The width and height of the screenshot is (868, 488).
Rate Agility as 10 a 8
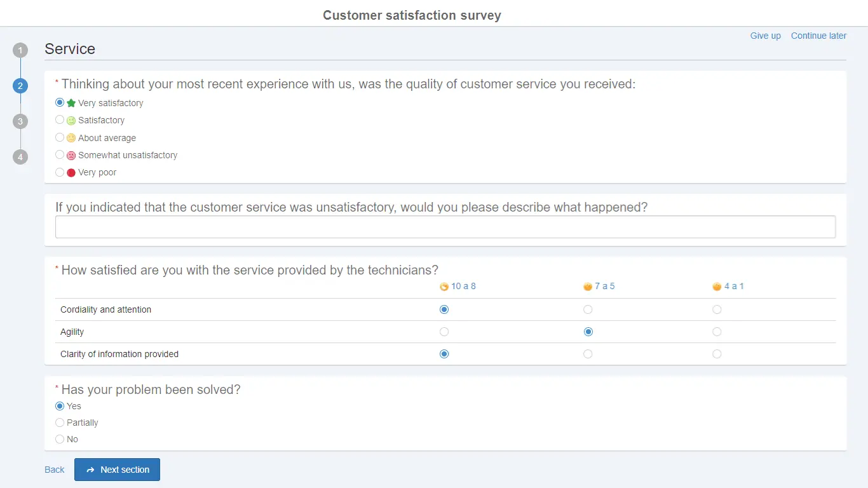[x=444, y=331]
